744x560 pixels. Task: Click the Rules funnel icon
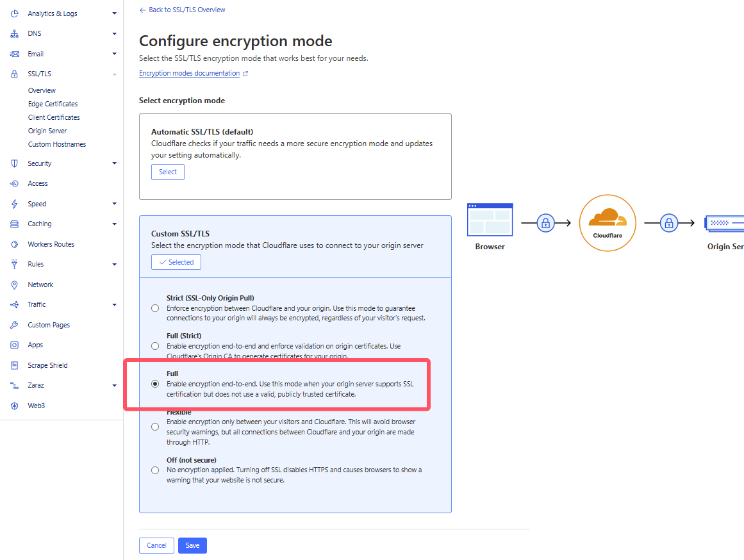(x=14, y=265)
